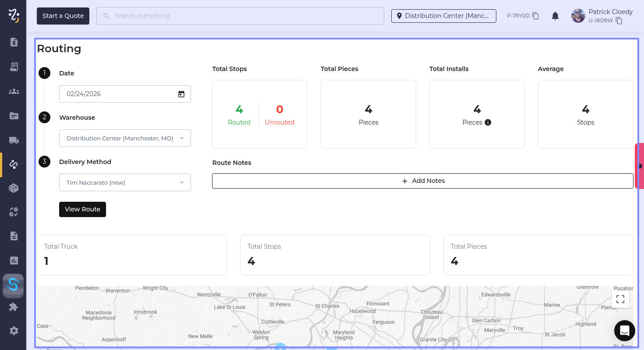Viewport: 644px width, 350px height.
Task: Click the bar chart reports sidebar icon
Action: click(x=14, y=261)
